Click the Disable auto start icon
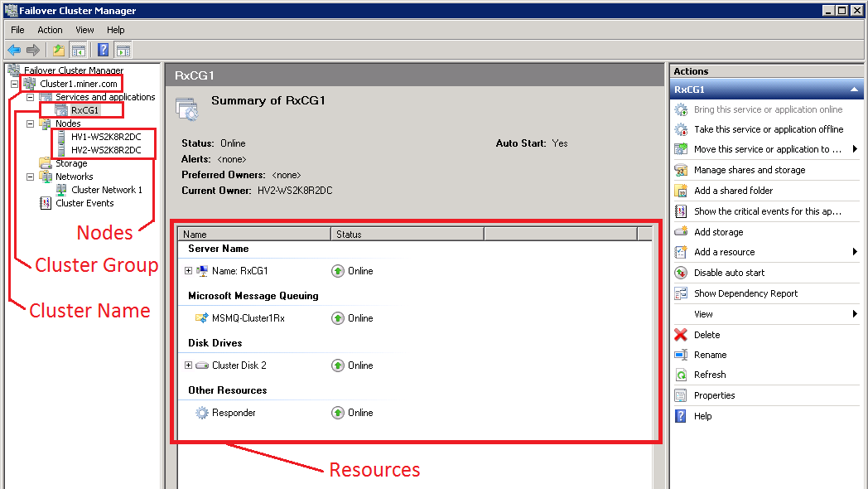868x489 pixels. [681, 273]
